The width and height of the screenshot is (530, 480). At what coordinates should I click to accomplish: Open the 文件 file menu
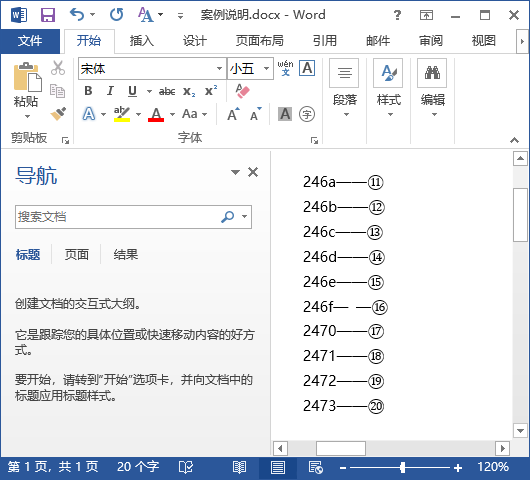[x=30, y=41]
